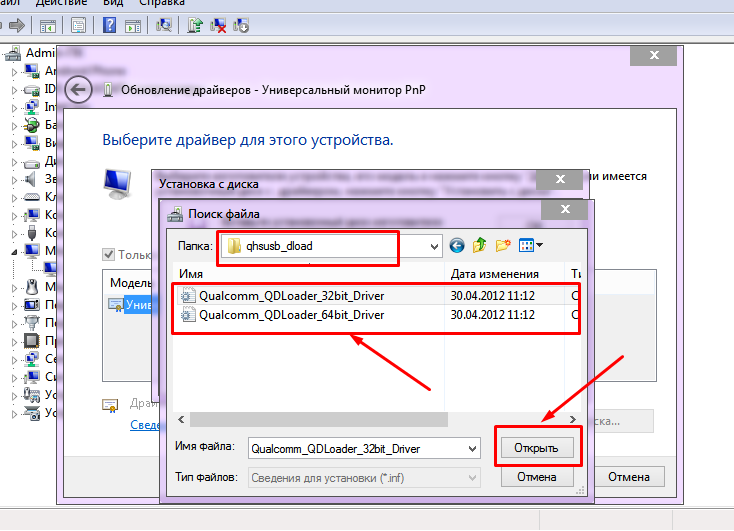
Task: Click the update driver toolbar icon
Action: 196,24
